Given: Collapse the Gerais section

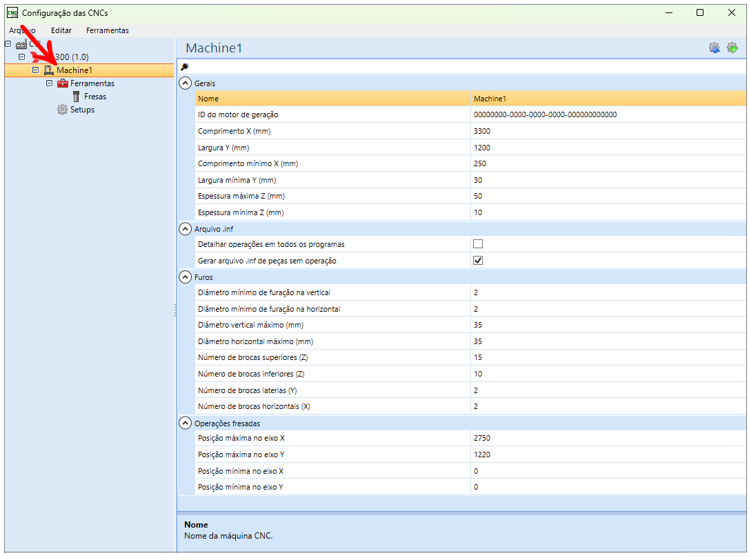Looking at the screenshot, I should 185,83.
